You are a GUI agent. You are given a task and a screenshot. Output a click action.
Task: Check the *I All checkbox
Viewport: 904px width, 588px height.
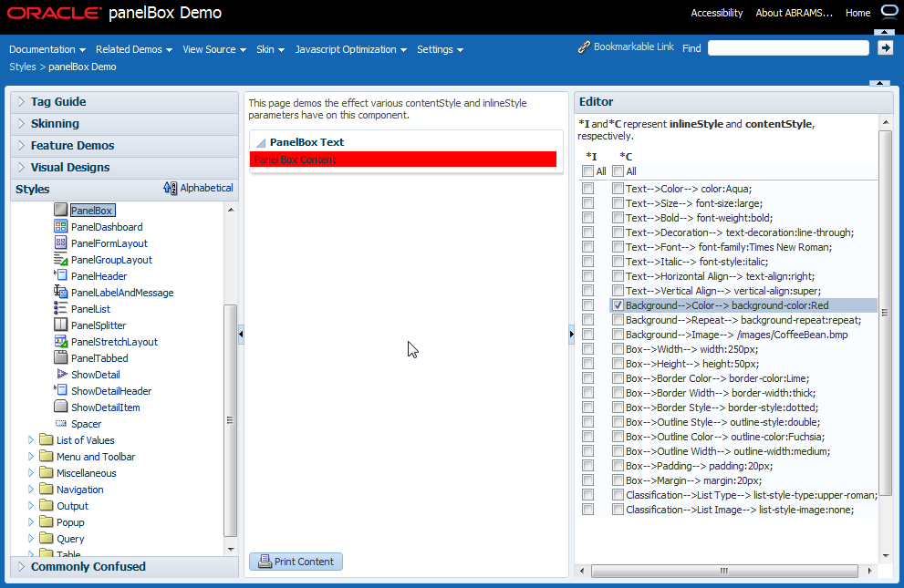click(x=587, y=171)
